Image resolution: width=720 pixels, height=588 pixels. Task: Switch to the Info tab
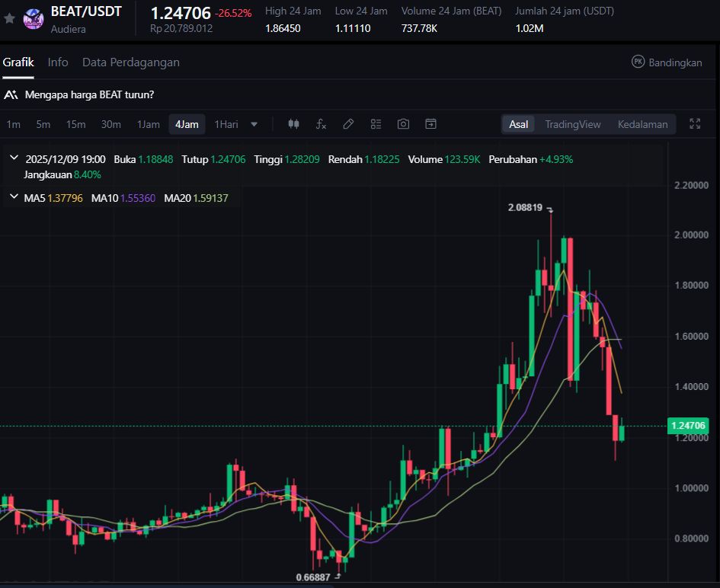(x=58, y=62)
